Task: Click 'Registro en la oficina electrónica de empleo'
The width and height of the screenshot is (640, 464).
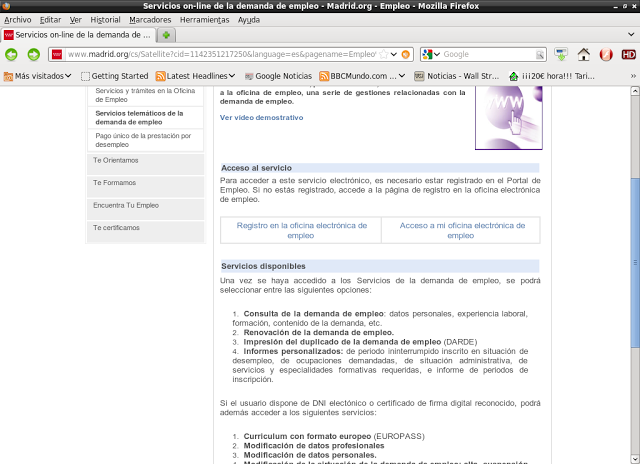Action: (301, 230)
